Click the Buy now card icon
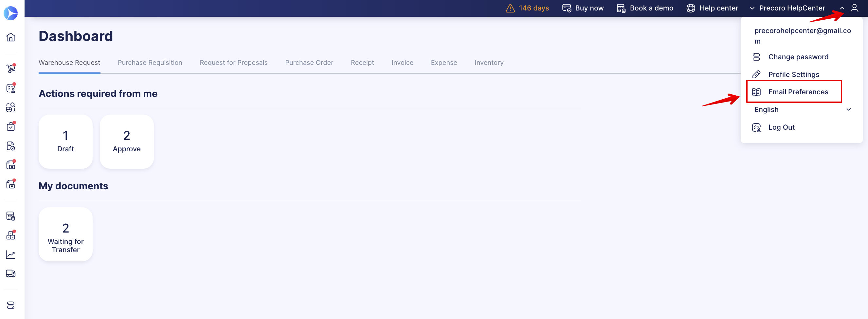Viewport: 868px width, 319px height. [x=567, y=8]
